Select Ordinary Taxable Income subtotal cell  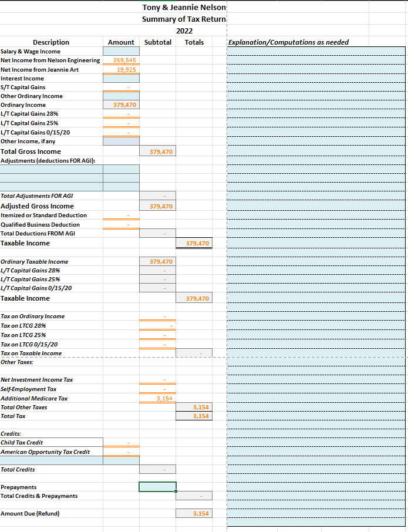click(x=157, y=261)
